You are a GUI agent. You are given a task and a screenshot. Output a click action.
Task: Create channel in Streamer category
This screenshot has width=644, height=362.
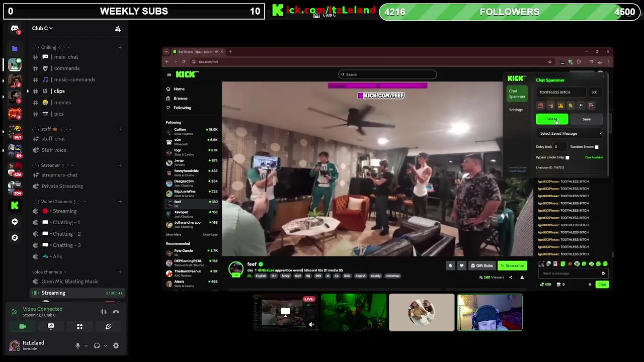pyautogui.click(x=120, y=165)
